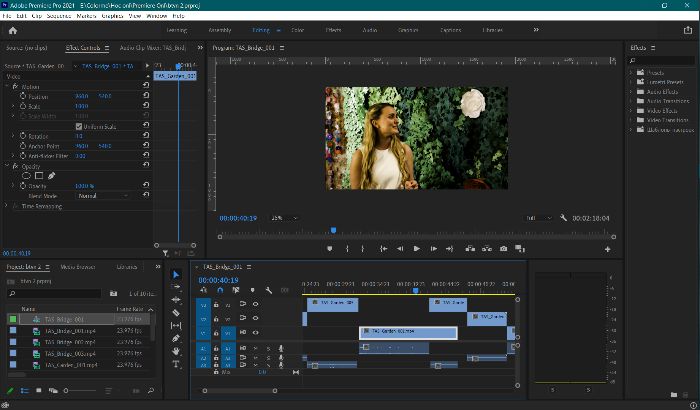This screenshot has width=700, height=410.
Task: Select the Ripple Edit tool
Action: [176, 300]
